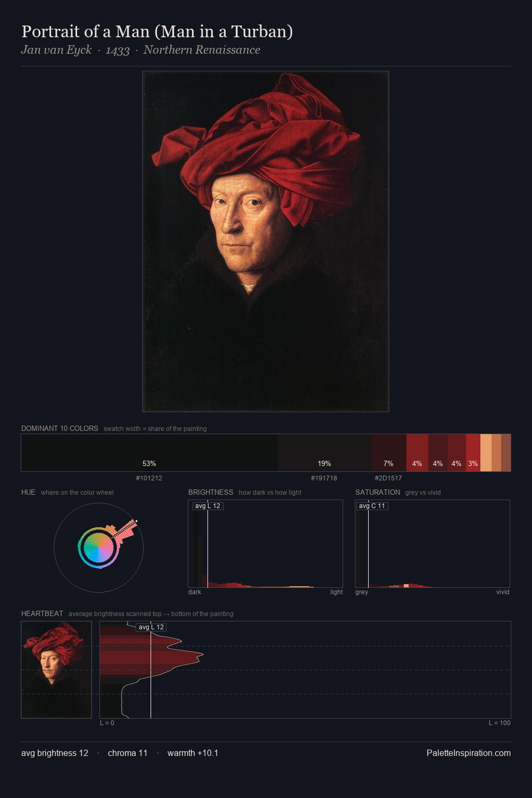Click the #191718 hex code
Image resolution: width=532 pixels, height=798 pixels.
[324, 478]
